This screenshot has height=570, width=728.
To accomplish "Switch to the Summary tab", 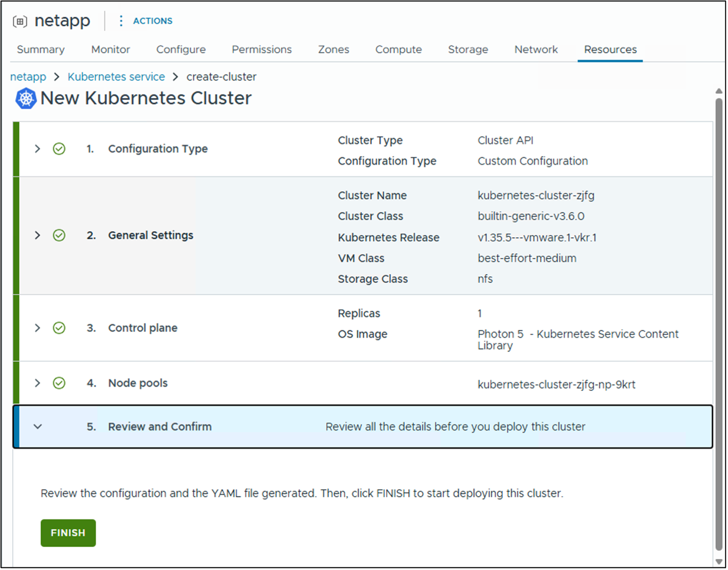I will click(40, 50).
